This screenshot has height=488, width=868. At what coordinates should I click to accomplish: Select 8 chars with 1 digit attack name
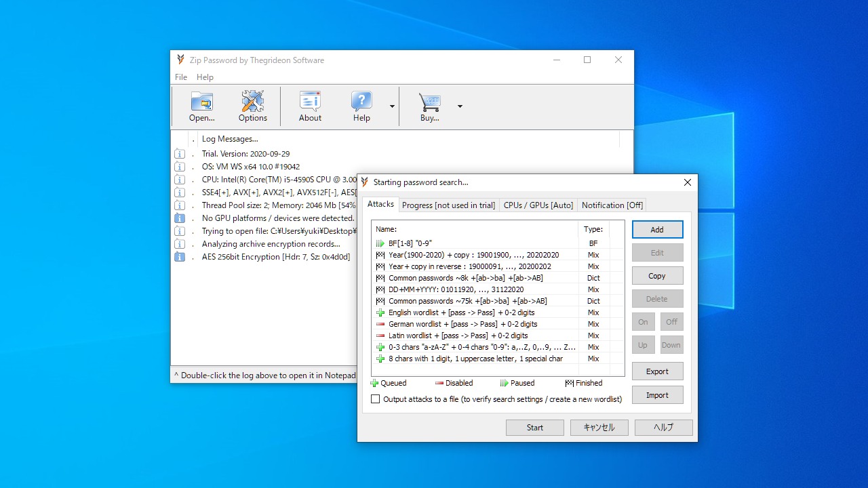(475, 359)
